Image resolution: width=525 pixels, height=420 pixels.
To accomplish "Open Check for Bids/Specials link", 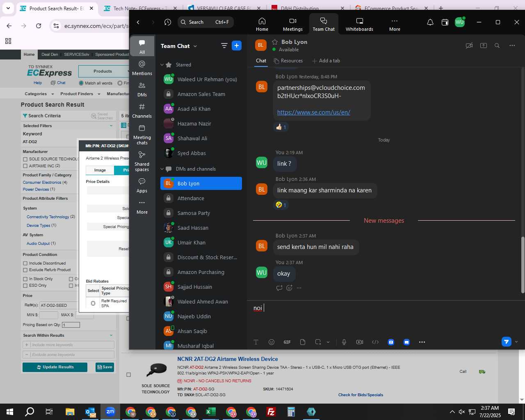I will tap(361, 395).
